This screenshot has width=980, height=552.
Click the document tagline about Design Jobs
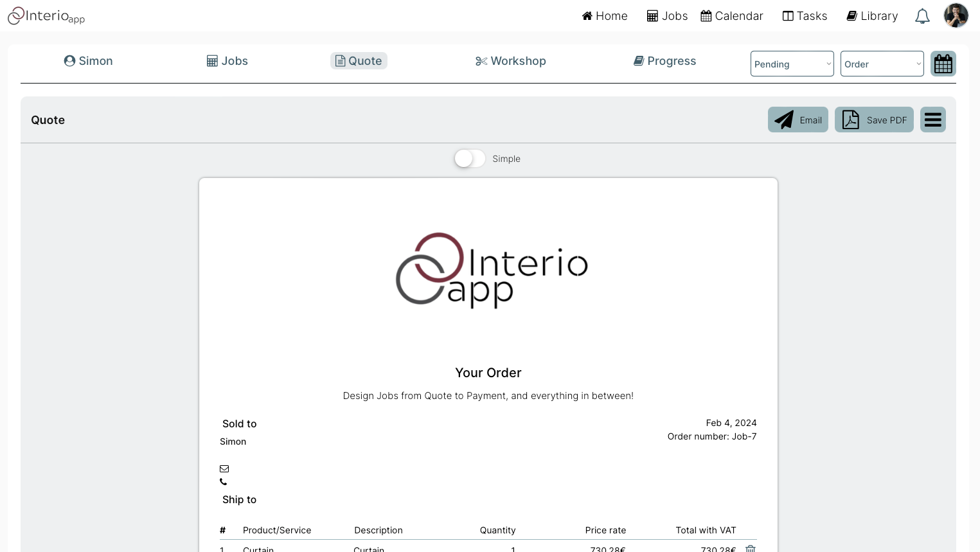(488, 396)
